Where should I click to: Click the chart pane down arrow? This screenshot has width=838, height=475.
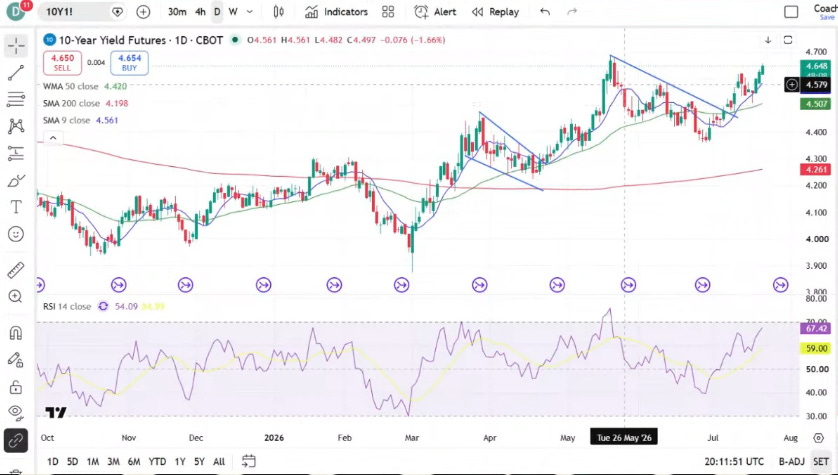[768, 40]
